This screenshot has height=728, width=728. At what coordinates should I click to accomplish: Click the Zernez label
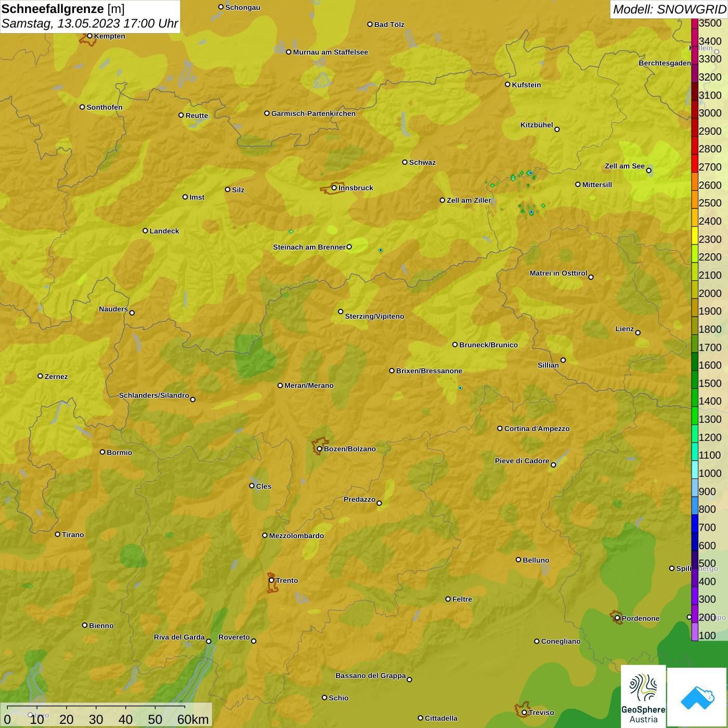pyautogui.click(x=56, y=376)
